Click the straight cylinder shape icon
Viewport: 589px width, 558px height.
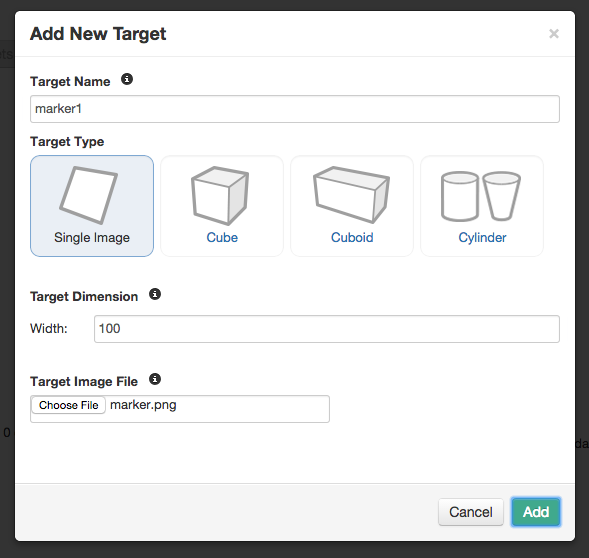click(460, 196)
